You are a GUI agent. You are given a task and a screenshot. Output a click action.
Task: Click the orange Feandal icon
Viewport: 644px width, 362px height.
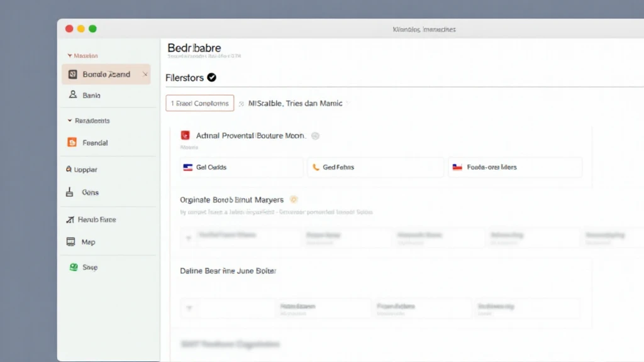(72, 142)
